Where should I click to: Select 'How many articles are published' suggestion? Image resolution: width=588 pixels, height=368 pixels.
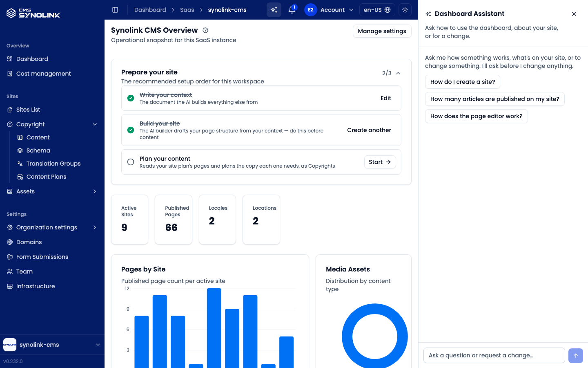pyautogui.click(x=495, y=99)
